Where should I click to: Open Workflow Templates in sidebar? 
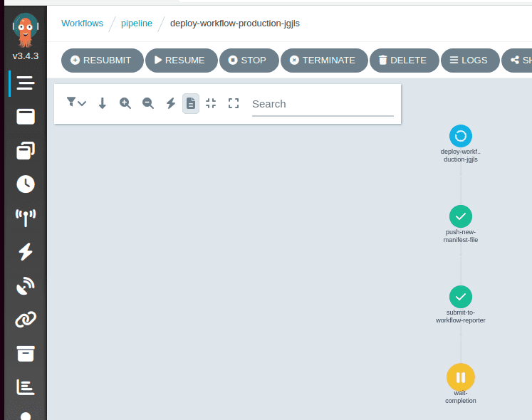coord(26,117)
